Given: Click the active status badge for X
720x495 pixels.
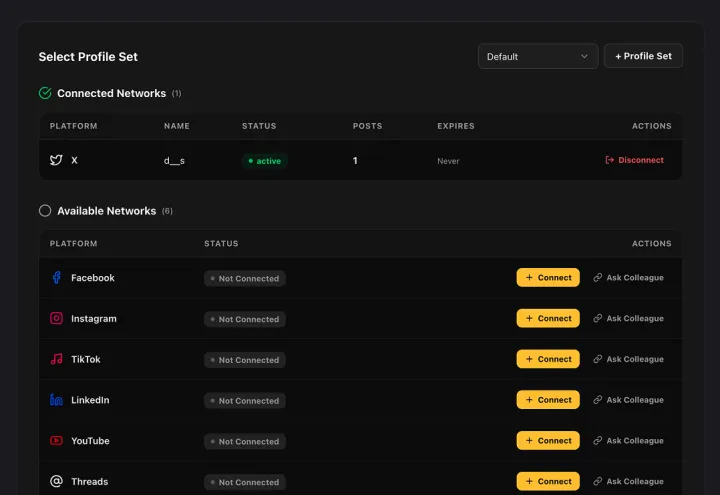Looking at the screenshot, I should pyautogui.click(x=264, y=161).
